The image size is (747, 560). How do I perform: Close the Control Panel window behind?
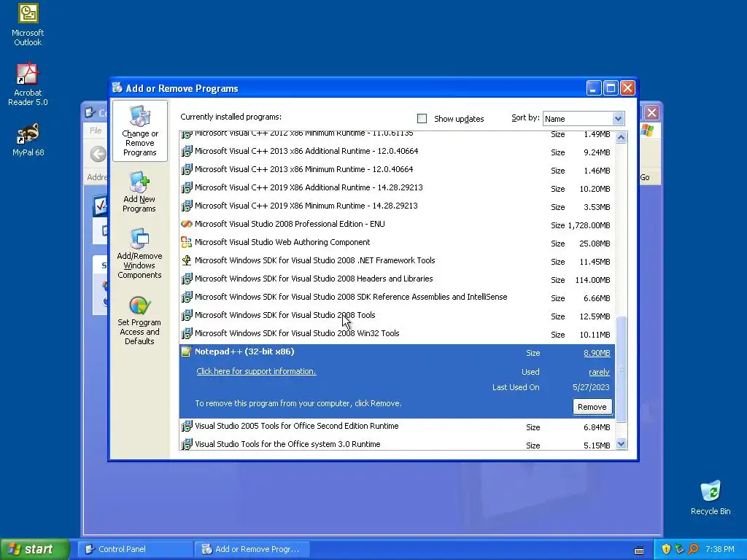[x=651, y=113]
